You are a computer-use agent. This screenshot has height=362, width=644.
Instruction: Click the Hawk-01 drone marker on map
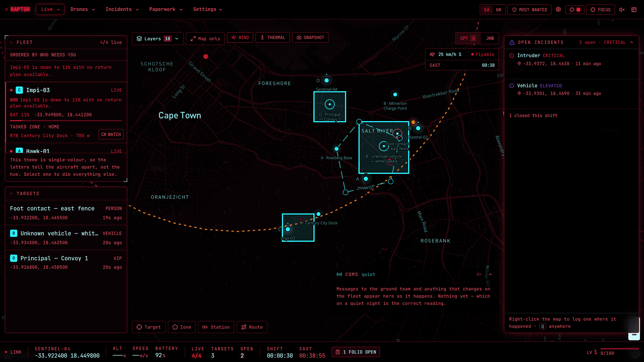click(366, 179)
